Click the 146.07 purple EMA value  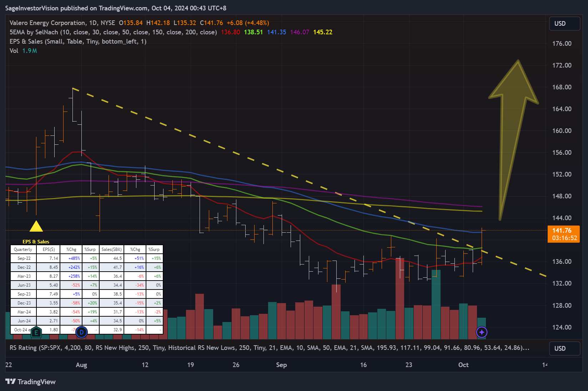pyautogui.click(x=300, y=32)
